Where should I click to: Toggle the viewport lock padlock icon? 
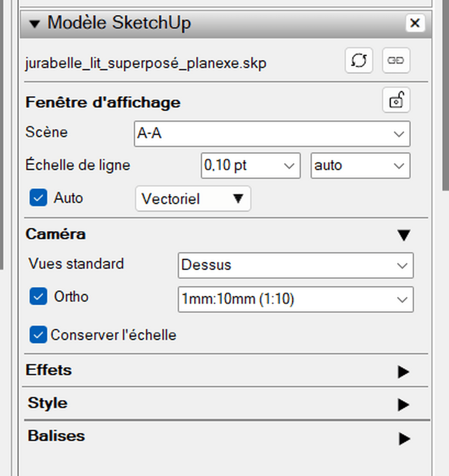tap(396, 100)
